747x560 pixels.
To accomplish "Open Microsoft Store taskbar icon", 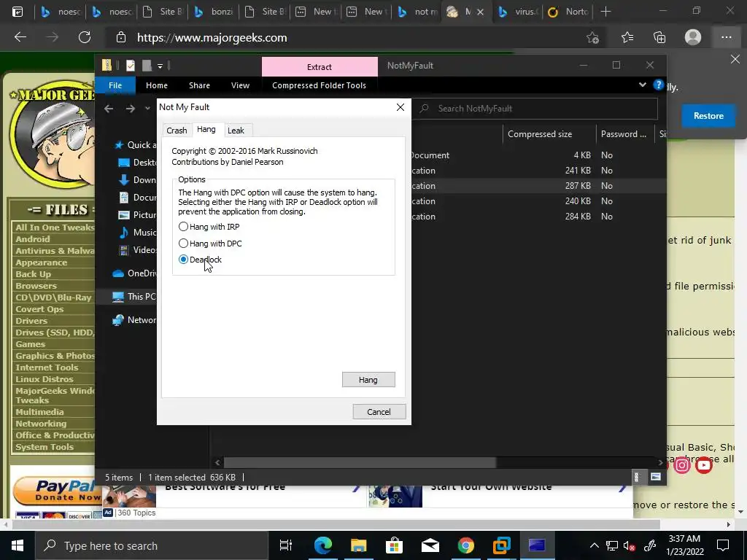I will [x=394, y=545].
